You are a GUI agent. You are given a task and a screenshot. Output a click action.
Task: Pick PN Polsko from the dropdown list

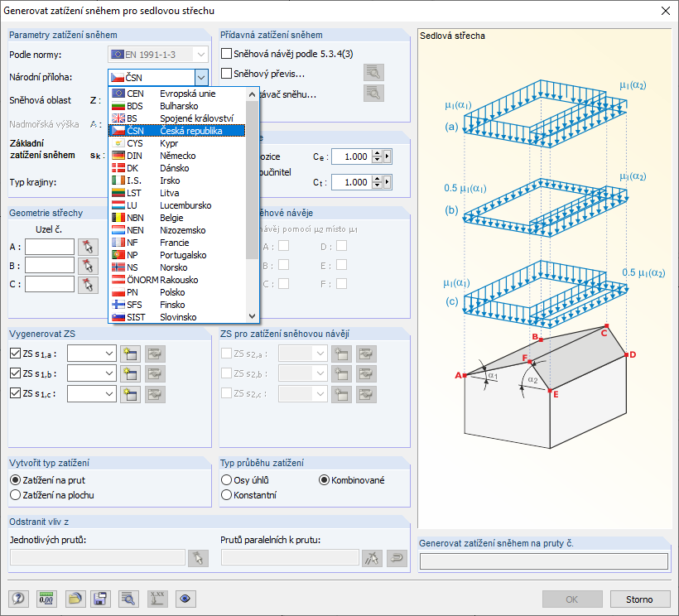(177, 292)
